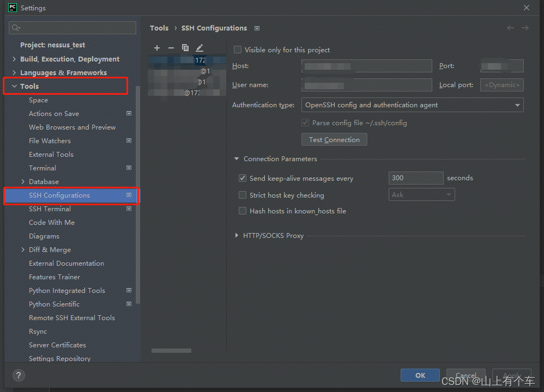Image resolution: width=544 pixels, height=392 pixels.
Task: Enable Hash hosts in known_hosts file
Action: 243,211
